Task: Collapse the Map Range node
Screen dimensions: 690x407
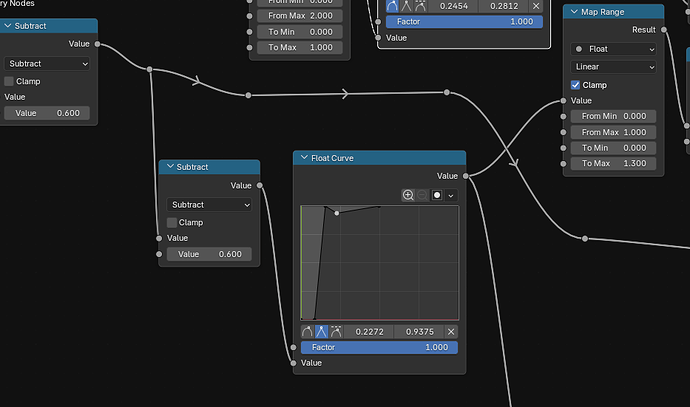Action: click(574, 12)
